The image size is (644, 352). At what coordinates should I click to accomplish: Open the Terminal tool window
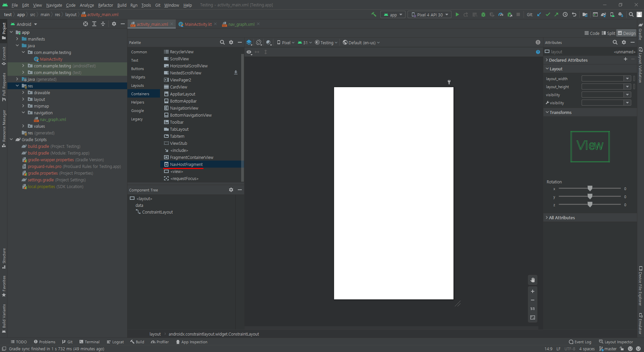pos(89,342)
